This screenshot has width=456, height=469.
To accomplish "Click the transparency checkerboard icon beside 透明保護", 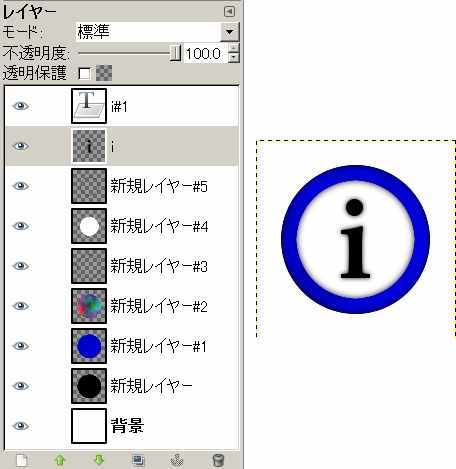I will coord(104,73).
